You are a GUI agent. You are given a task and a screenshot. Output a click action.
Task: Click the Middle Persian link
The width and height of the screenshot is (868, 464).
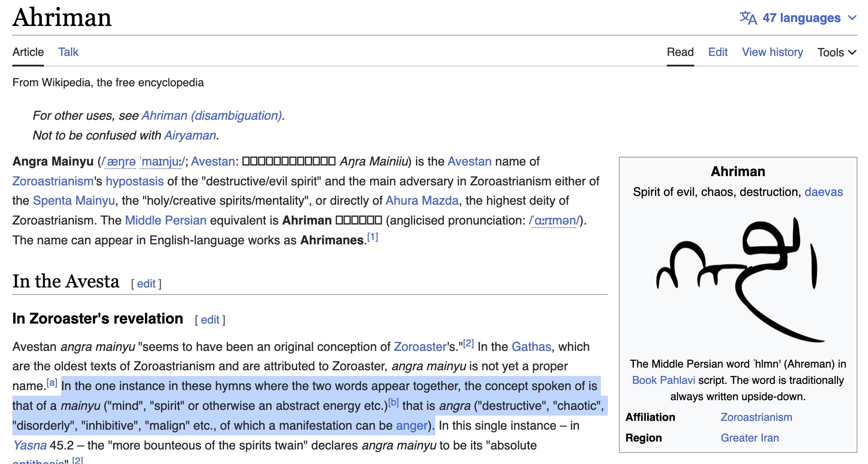[166, 220]
